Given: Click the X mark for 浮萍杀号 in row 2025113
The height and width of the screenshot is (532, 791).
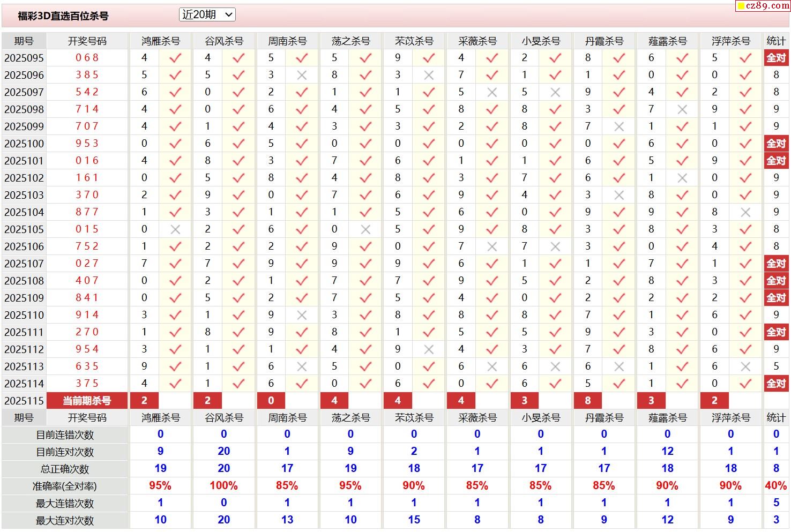Looking at the screenshot, I should pos(745,366).
